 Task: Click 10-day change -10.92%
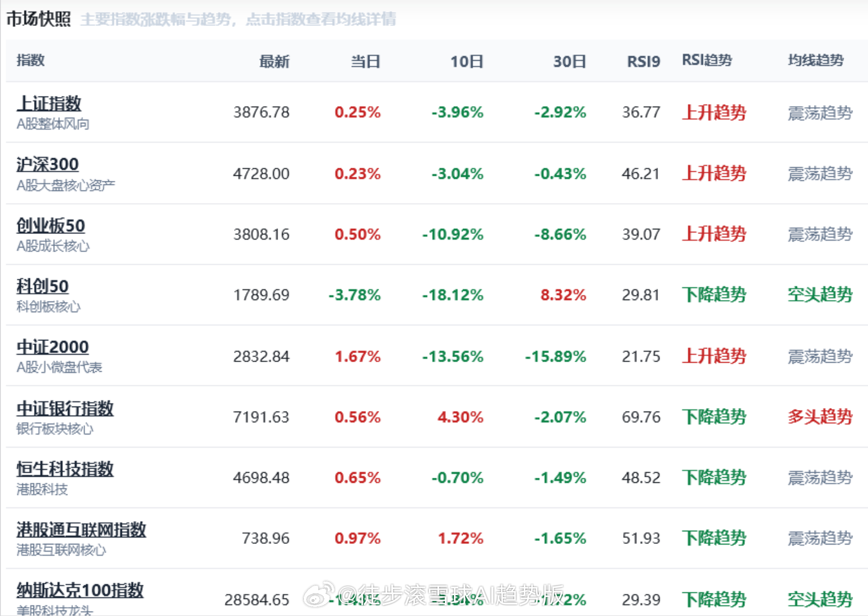[453, 234]
